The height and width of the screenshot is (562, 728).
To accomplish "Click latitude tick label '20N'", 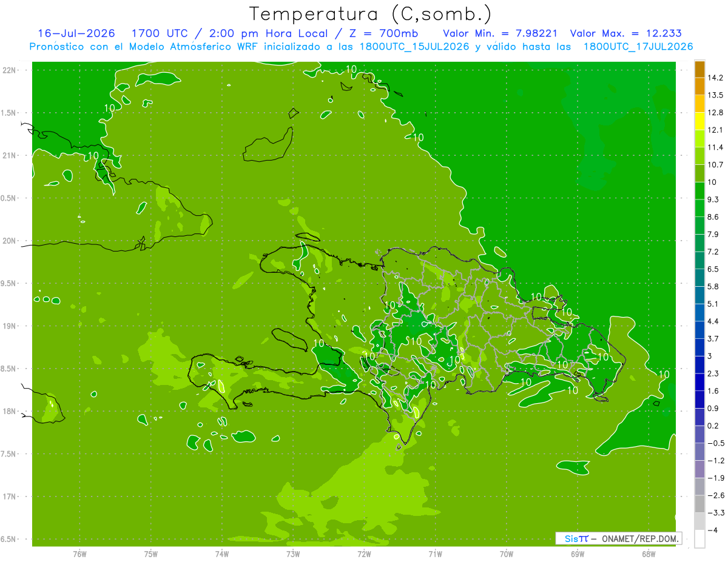I will [9, 241].
